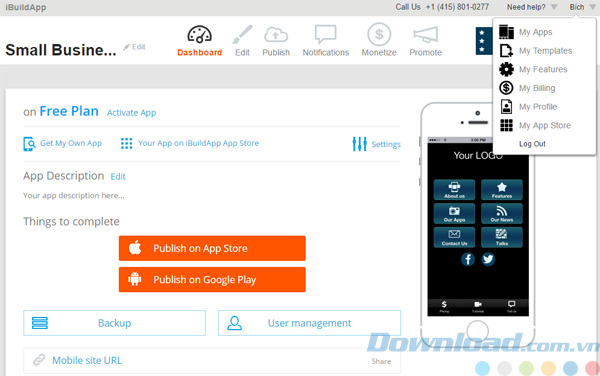This screenshot has height=376, width=600.
Task: Open Get My Own App link
Action: point(71,143)
